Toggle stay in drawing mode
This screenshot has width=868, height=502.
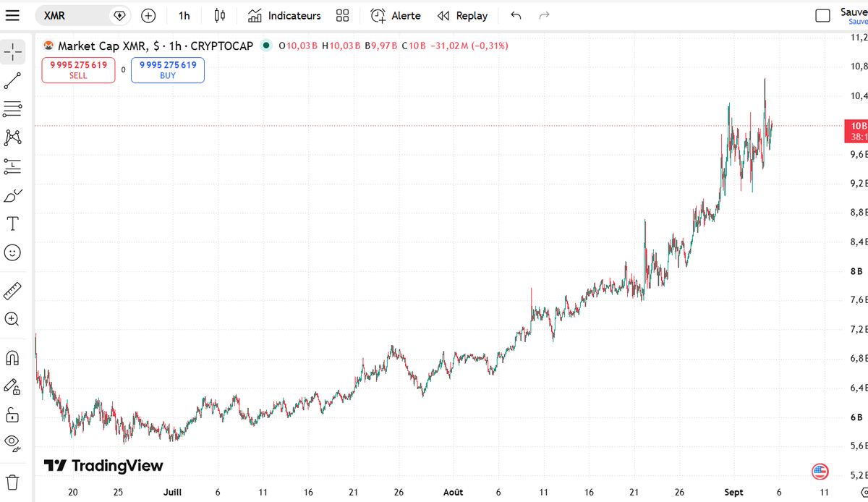[x=12, y=387]
